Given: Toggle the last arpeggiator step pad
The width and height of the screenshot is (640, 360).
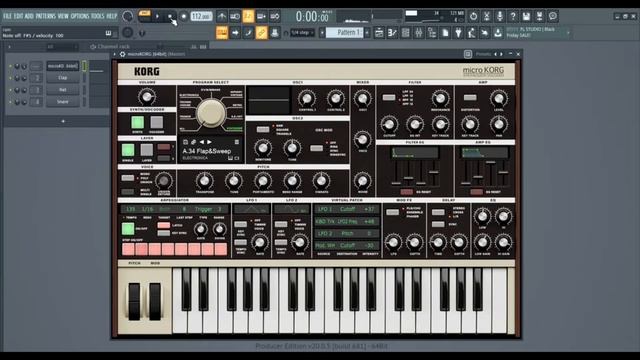Looking at the screenshot, I should tap(220, 249).
